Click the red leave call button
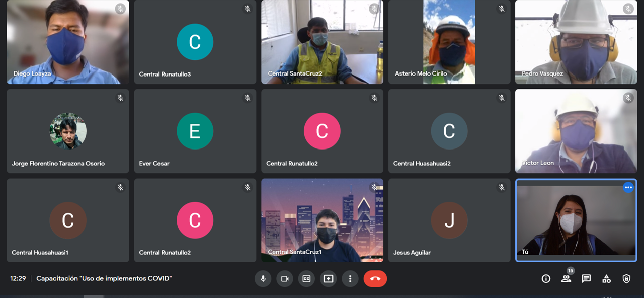Screen dimensions: 644x298 point(375,278)
